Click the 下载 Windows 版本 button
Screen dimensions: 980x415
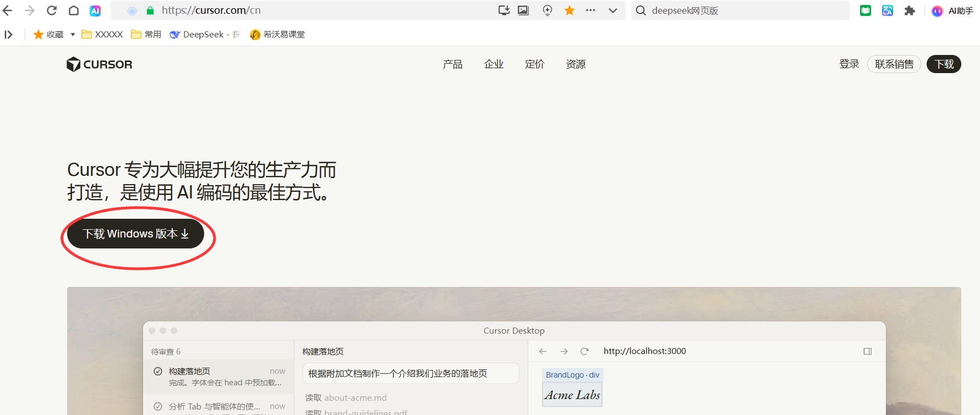click(x=135, y=234)
